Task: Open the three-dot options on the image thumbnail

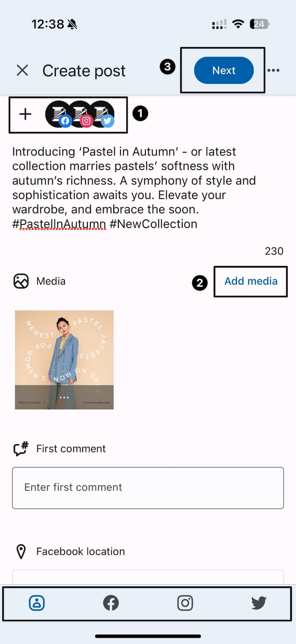Action: (x=64, y=397)
